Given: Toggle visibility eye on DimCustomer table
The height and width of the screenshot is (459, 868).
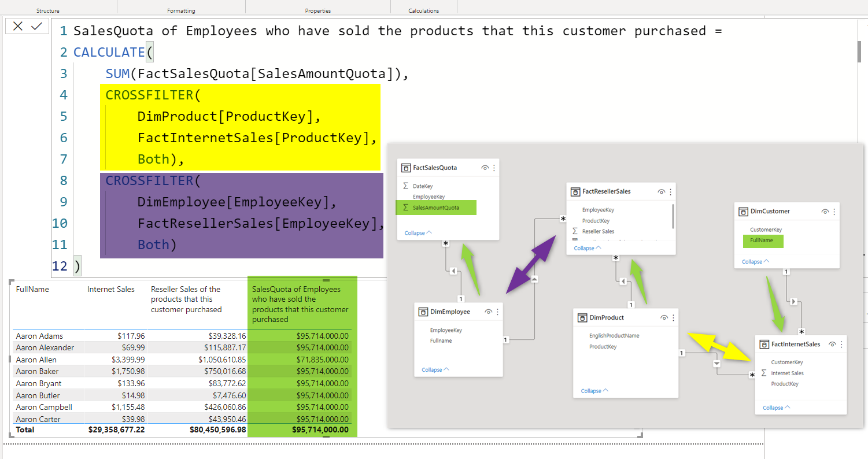Looking at the screenshot, I should (825, 212).
